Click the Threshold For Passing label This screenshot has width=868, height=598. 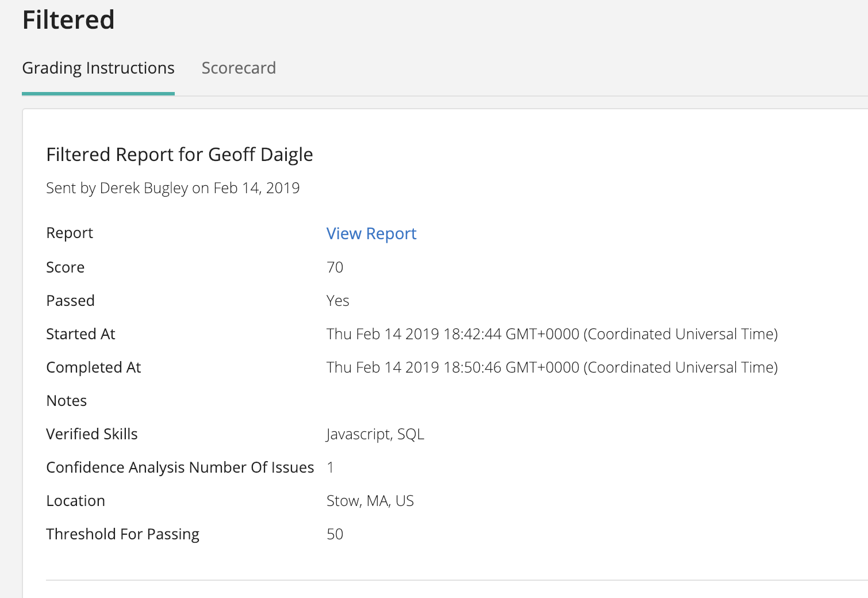coord(122,534)
